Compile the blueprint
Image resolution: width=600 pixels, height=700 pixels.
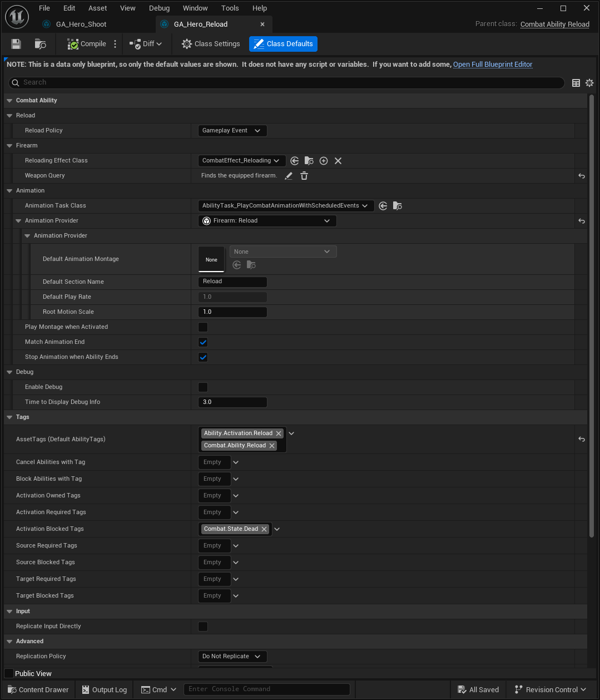87,44
